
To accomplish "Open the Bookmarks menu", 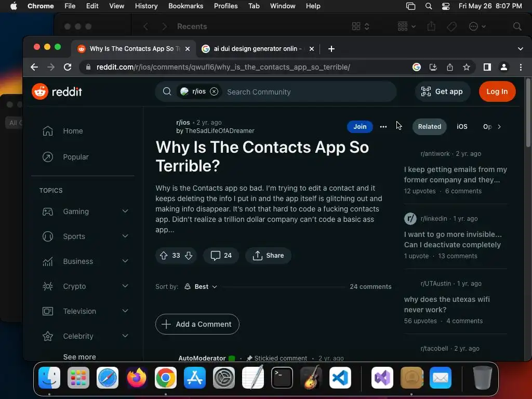I will (185, 6).
